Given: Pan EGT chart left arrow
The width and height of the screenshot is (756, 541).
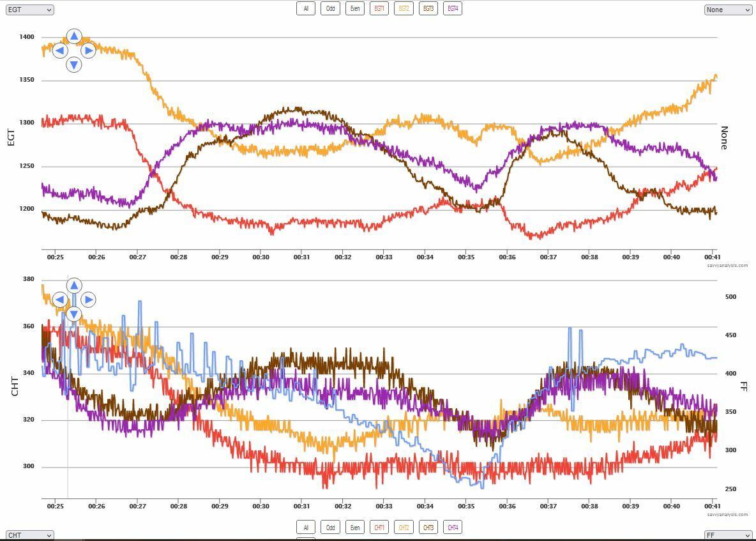Looking at the screenshot, I should point(60,50).
